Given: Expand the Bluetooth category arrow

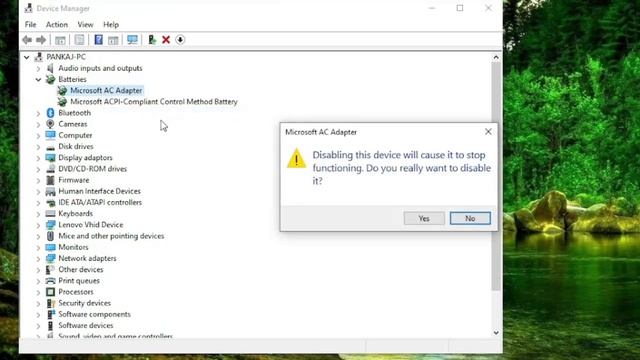Looking at the screenshot, I should pyautogui.click(x=38, y=113).
